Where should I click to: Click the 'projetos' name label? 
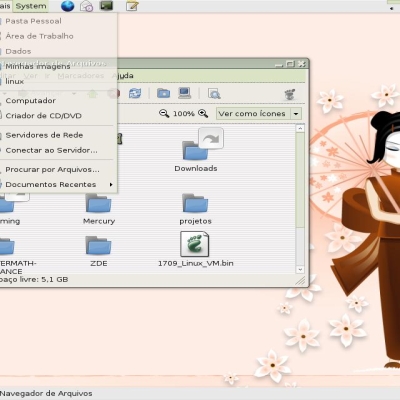pyautogui.click(x=195, y=221)
